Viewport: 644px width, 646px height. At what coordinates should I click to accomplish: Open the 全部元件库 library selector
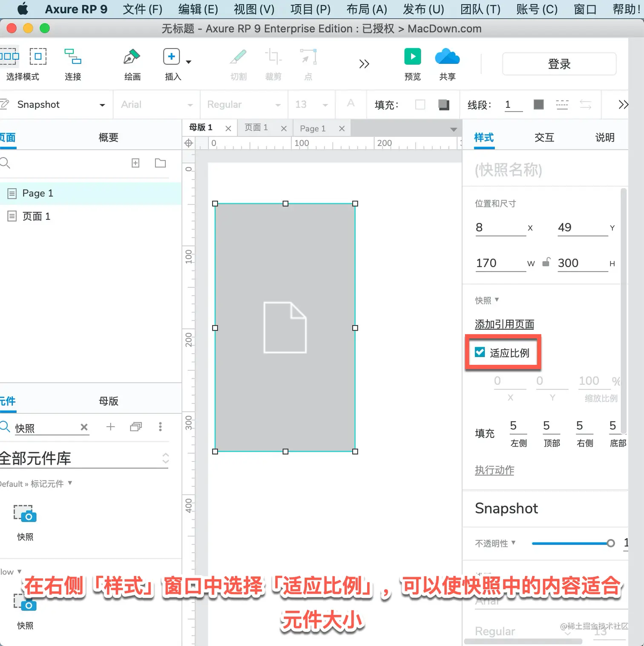84,459
